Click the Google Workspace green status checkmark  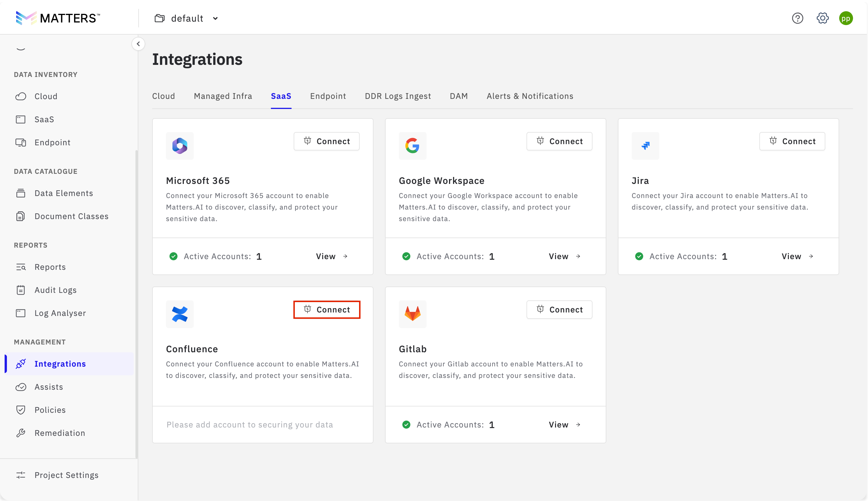pos(406,256)
